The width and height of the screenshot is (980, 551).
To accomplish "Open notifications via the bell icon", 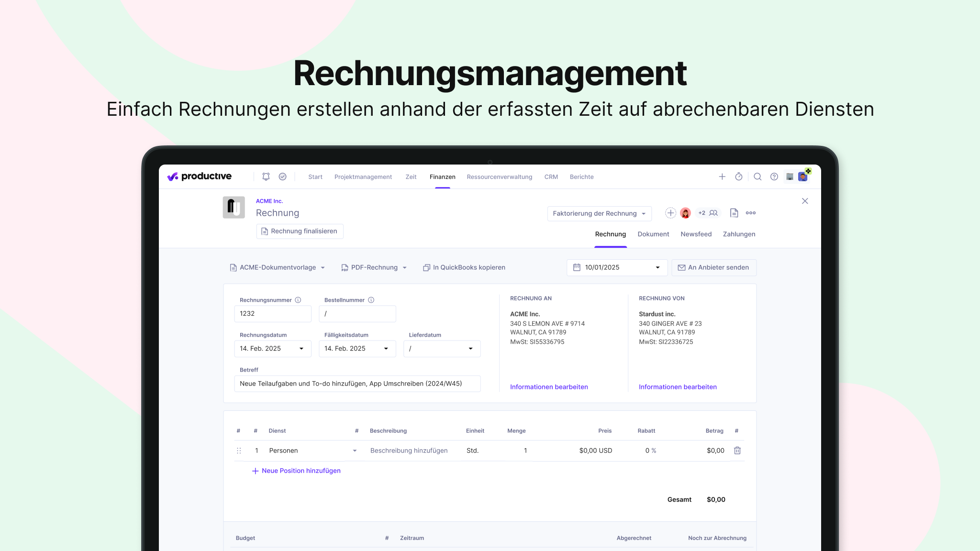I will (x=266, y=176).
